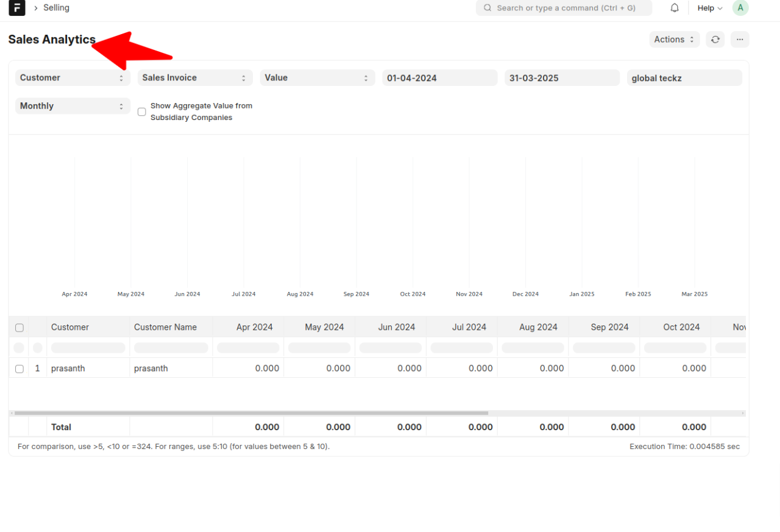This screenshot has width=780, height=532.
Task: Click the search or command bar
Action: (x=564, y=8)
